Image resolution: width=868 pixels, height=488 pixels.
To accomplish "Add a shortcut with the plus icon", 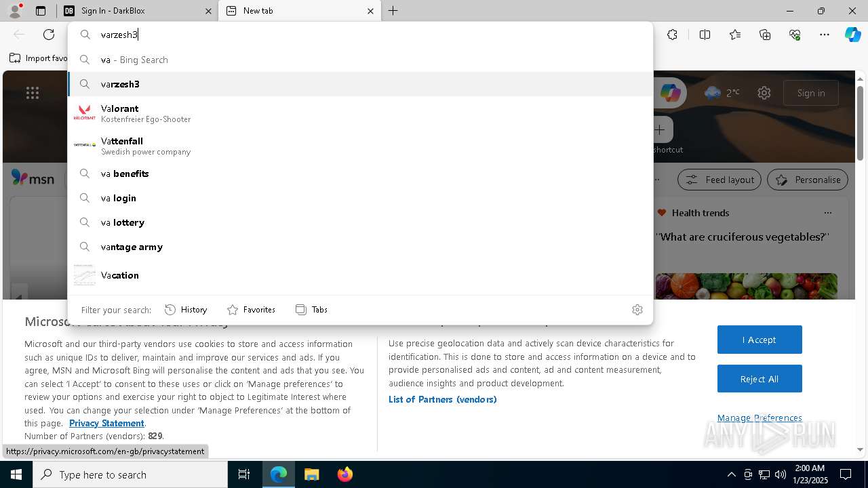I will coord(659,129).
